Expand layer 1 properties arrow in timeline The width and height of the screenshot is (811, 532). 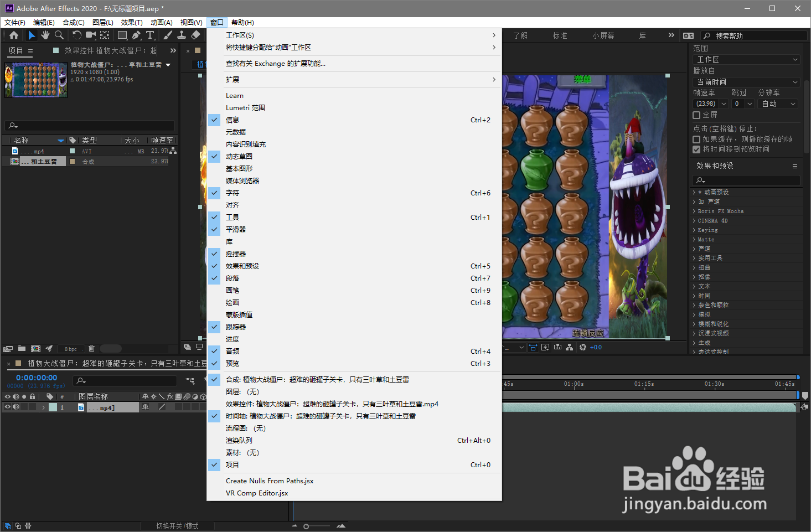tap(44, 407)
